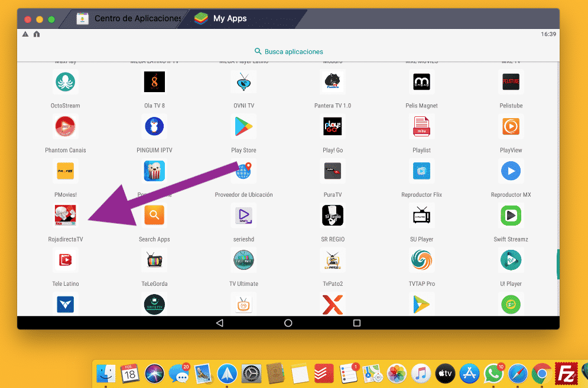Open the OctoStream app icon
Screen dimensions: 588x388
click(65, 82)
